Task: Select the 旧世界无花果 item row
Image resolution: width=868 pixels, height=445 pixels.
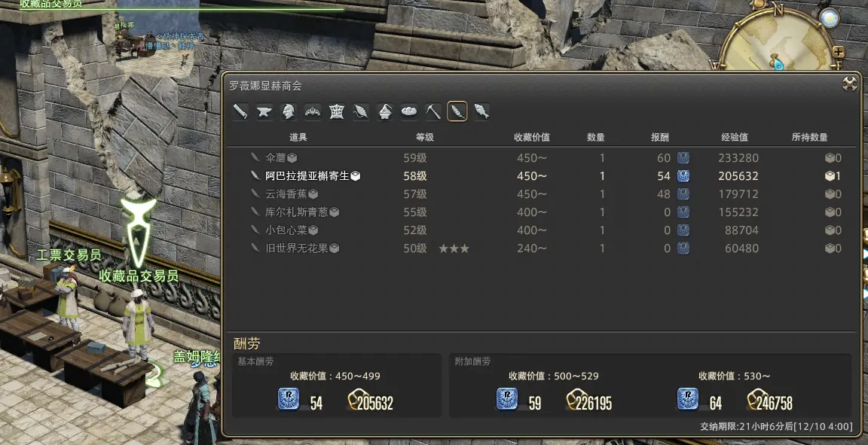Action: [x=542, y=248]
